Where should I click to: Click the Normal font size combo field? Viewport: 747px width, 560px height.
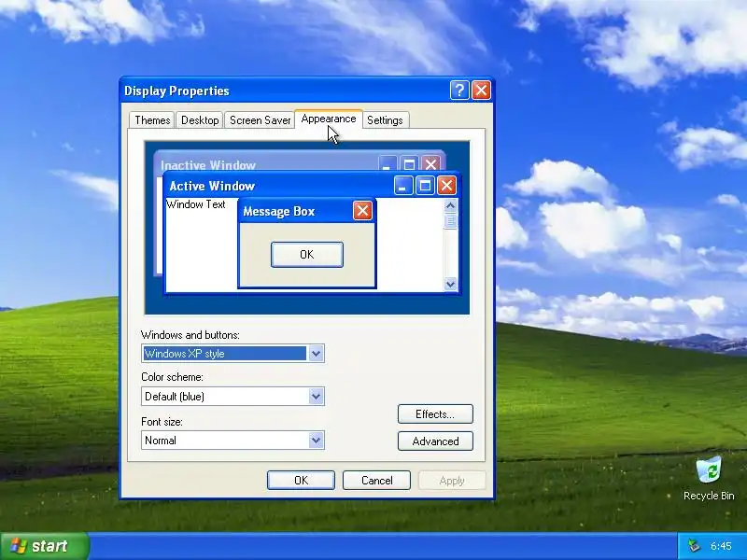(233, 440)
